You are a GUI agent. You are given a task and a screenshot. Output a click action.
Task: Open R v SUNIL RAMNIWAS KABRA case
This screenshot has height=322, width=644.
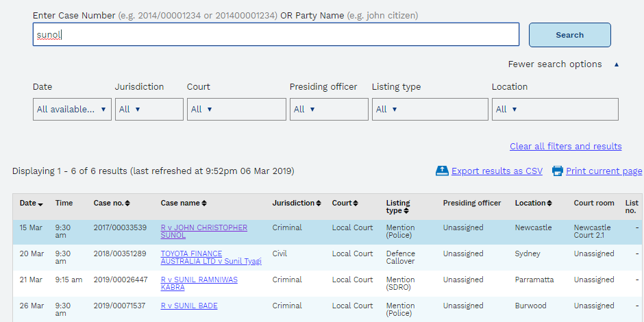click(199, 284)
